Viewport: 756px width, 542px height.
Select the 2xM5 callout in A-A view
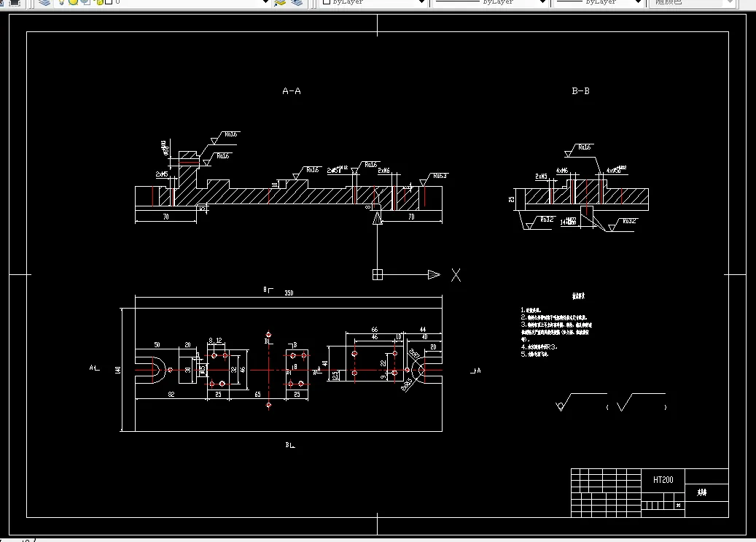[x=162, y=174]
